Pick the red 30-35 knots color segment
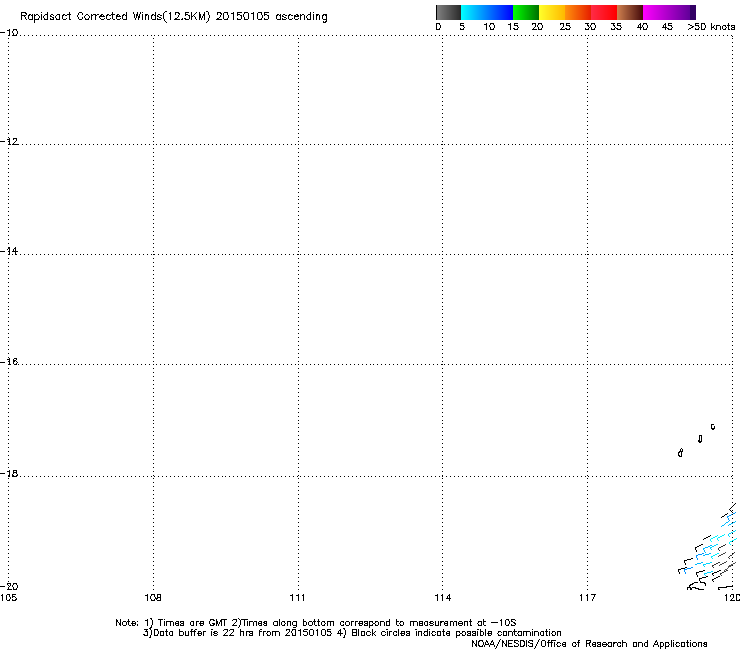The height and width of the screenshot is (650, 740). pos(604,12)
